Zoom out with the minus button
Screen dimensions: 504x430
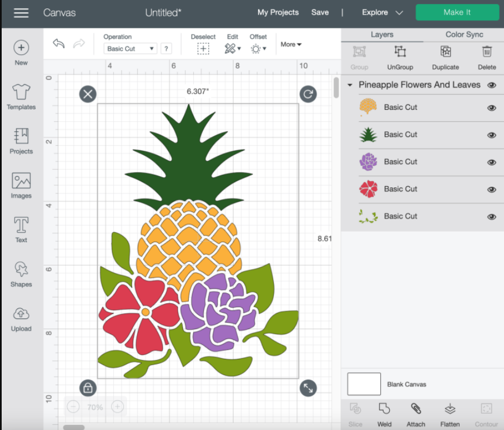pos(73,407)
